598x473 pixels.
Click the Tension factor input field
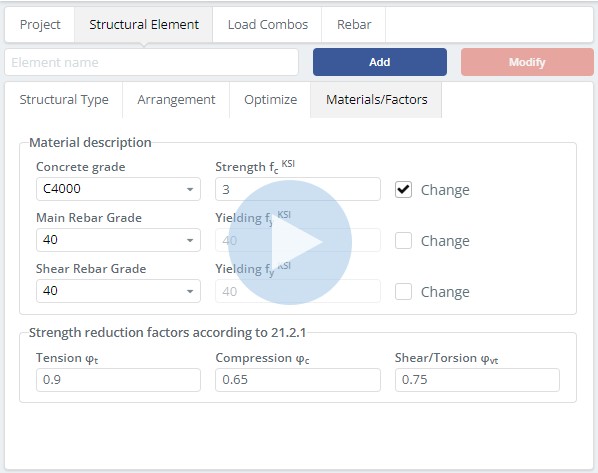(118, 380)
